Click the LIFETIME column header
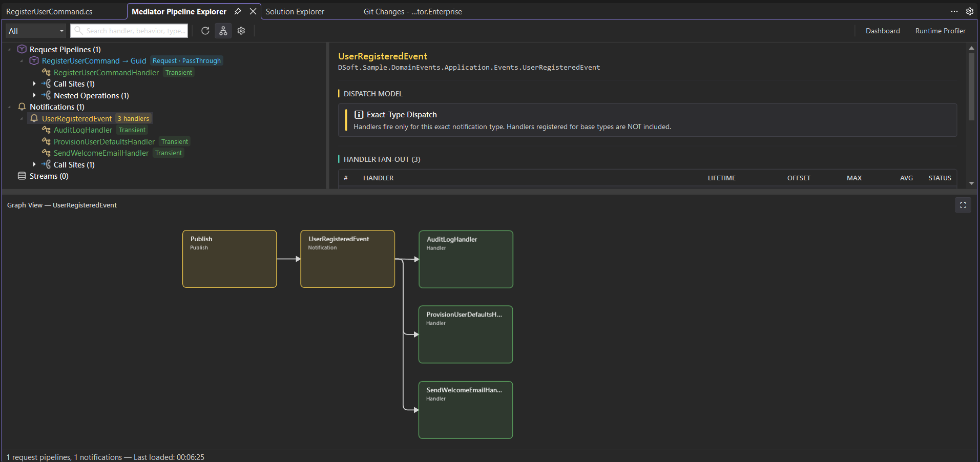This screenshot has height=462, width=980. (722, 178)
